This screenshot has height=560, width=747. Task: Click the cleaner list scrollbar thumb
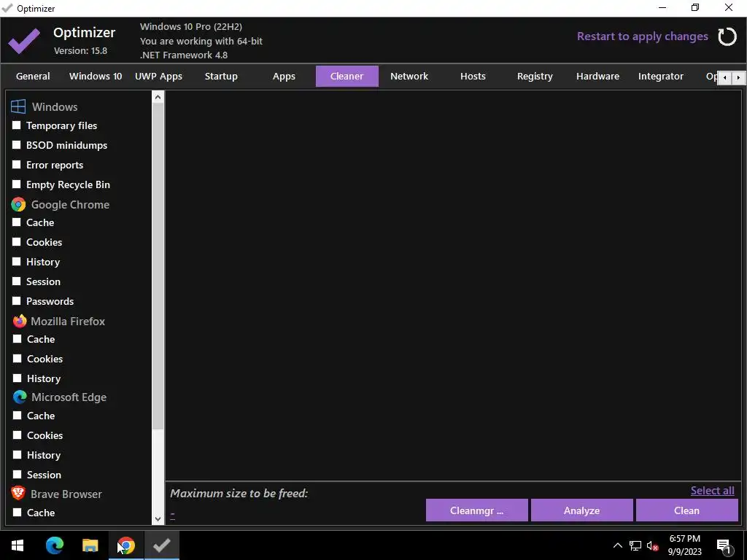158,266
